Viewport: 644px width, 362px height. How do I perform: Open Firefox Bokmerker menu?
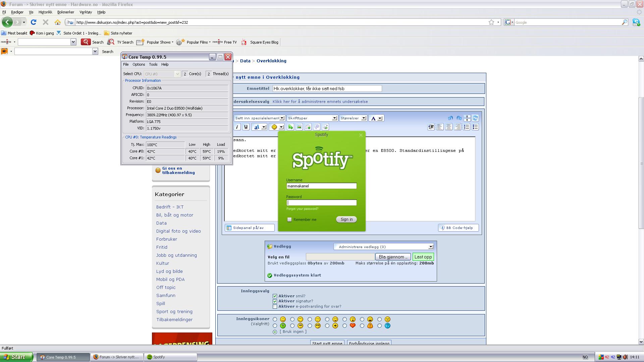point(65,12)
